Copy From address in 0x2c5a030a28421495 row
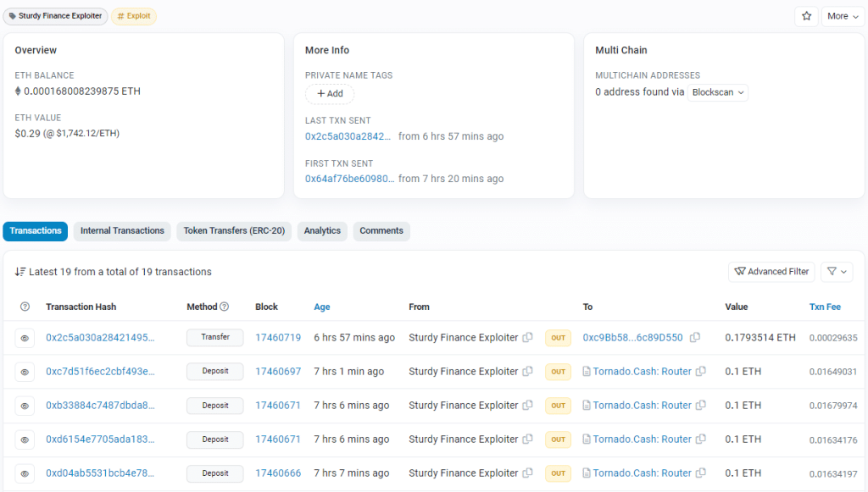Screen dimensions: 868x492 coord(528,337)
